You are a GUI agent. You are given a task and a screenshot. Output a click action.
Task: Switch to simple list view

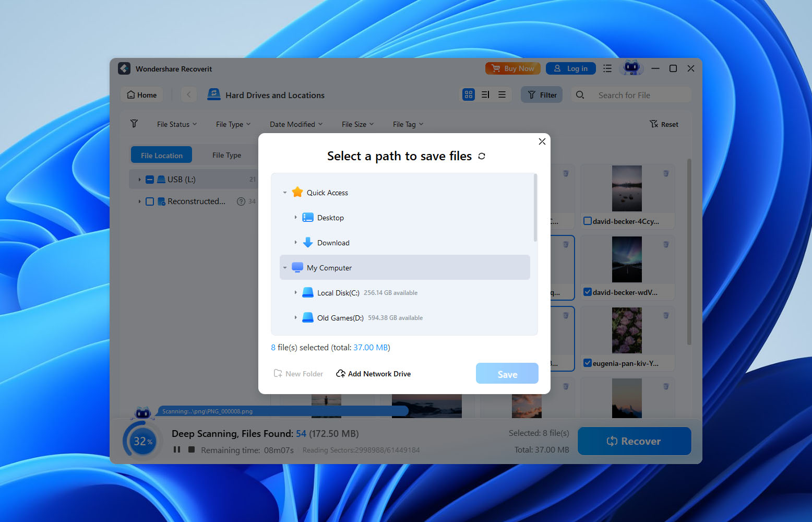pyautogui.click(x=502, y=94)
